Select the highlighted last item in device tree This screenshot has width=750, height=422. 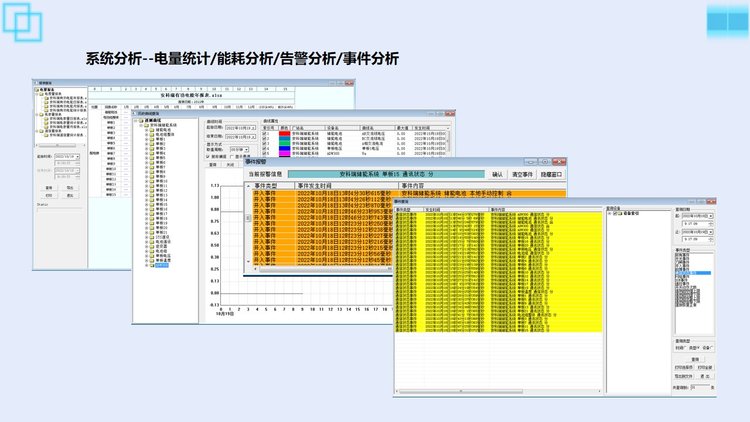[162, 265]
